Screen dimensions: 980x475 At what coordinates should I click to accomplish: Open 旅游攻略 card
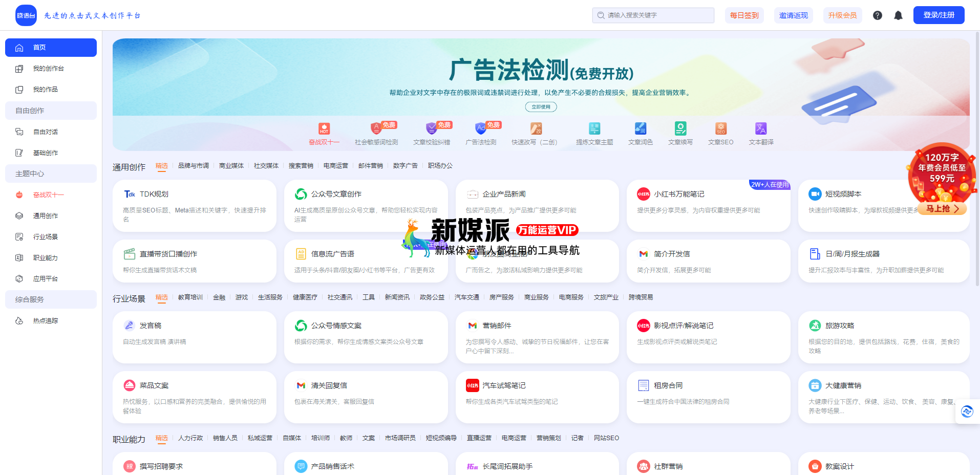click(884, 337)
